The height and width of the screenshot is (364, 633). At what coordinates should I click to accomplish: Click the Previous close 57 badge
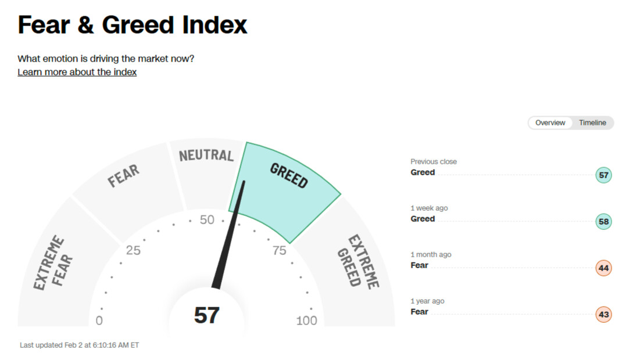tap(603, 175)
